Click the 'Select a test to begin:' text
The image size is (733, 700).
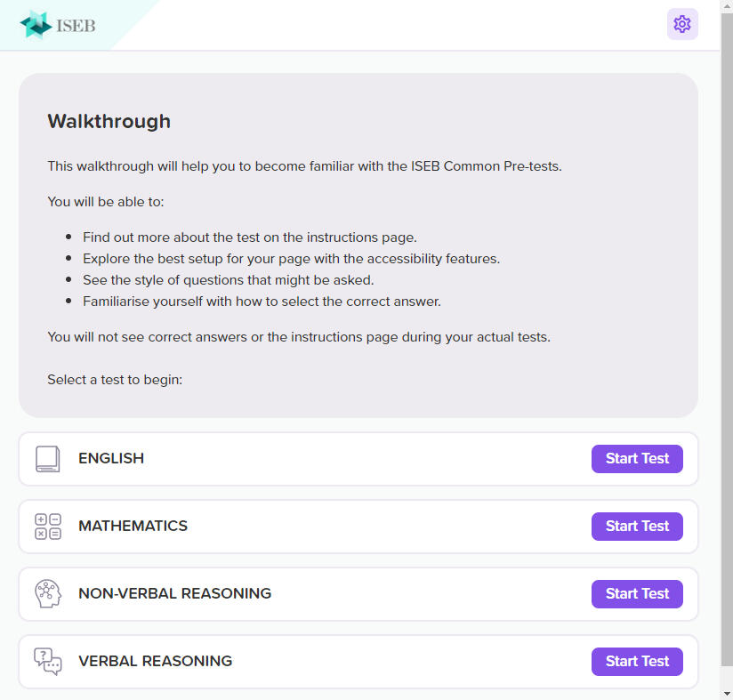point(115,380)
